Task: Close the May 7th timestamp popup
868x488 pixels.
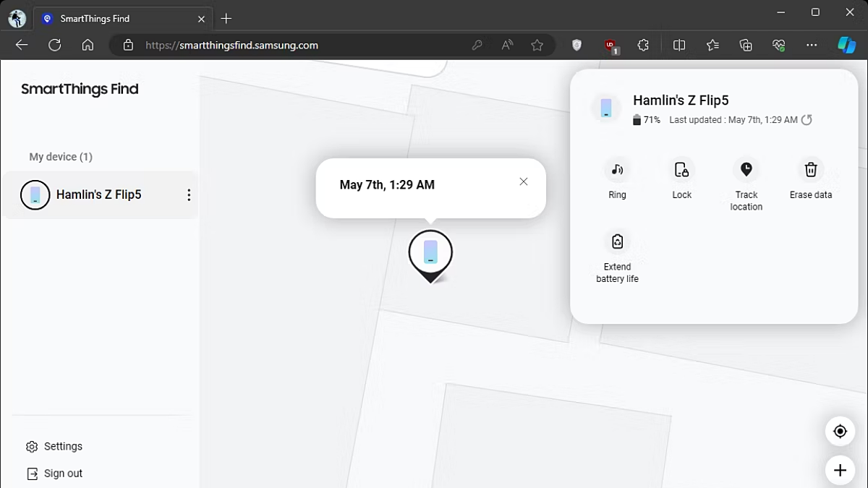Action: click(524, 181)
